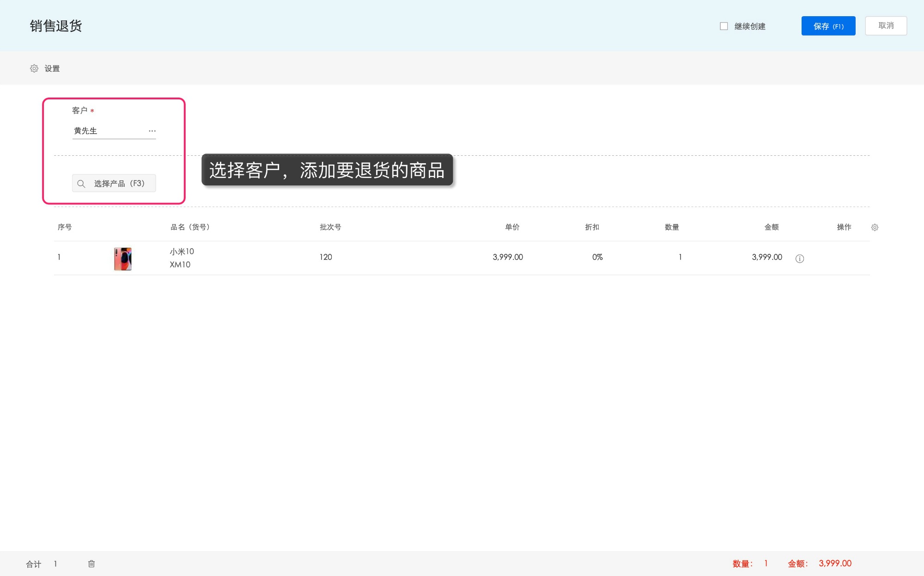Click the item code XM10
Viewport: 924px width, 576px height.
180,264
